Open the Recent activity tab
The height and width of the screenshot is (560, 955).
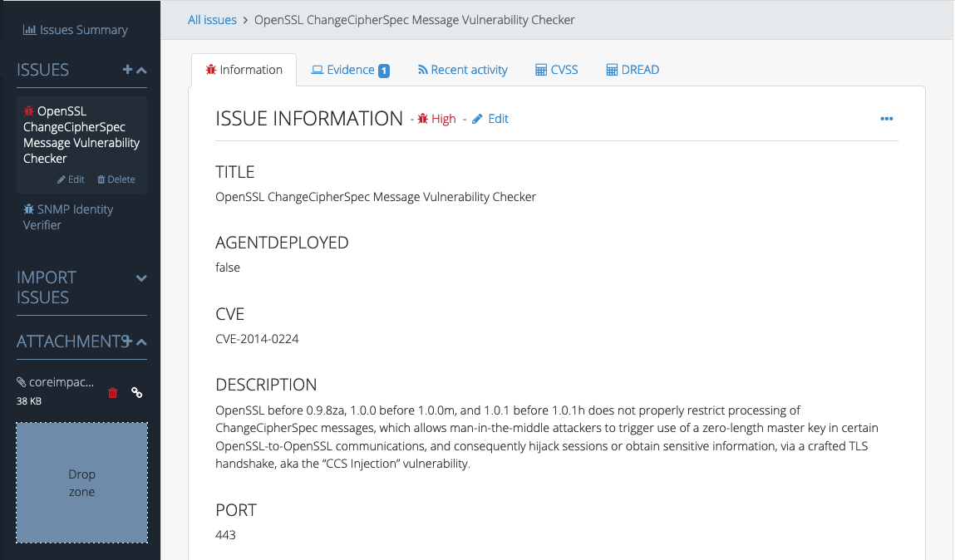pyautogui.click(x=462, y=70)
